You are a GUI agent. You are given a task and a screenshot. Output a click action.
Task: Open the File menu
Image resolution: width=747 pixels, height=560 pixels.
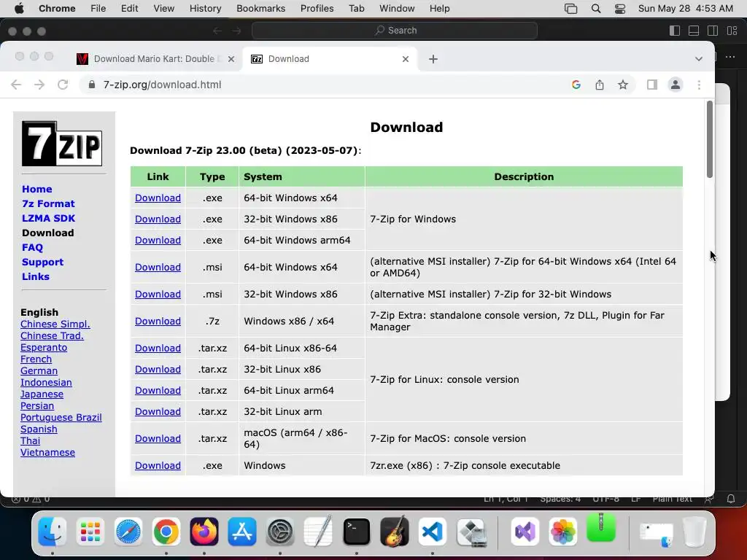[98, 9]
